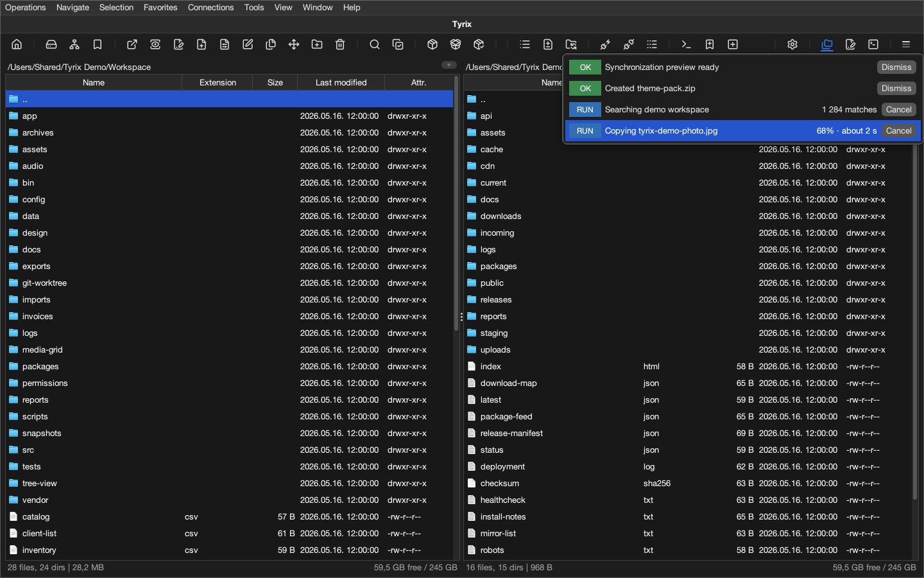Click the pencil-in-square edit icon
Image resolution: width=924 pixels, height=578 pixels.
[x=248, y=44]
